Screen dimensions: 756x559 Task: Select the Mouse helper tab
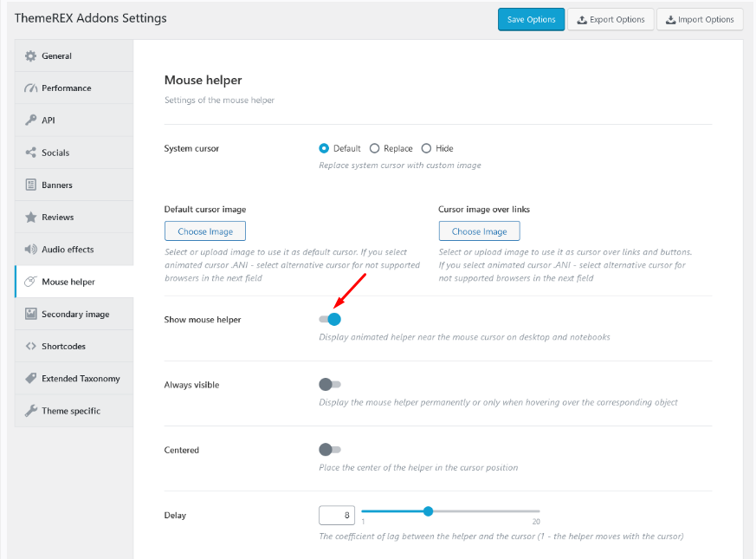(74, 282)
